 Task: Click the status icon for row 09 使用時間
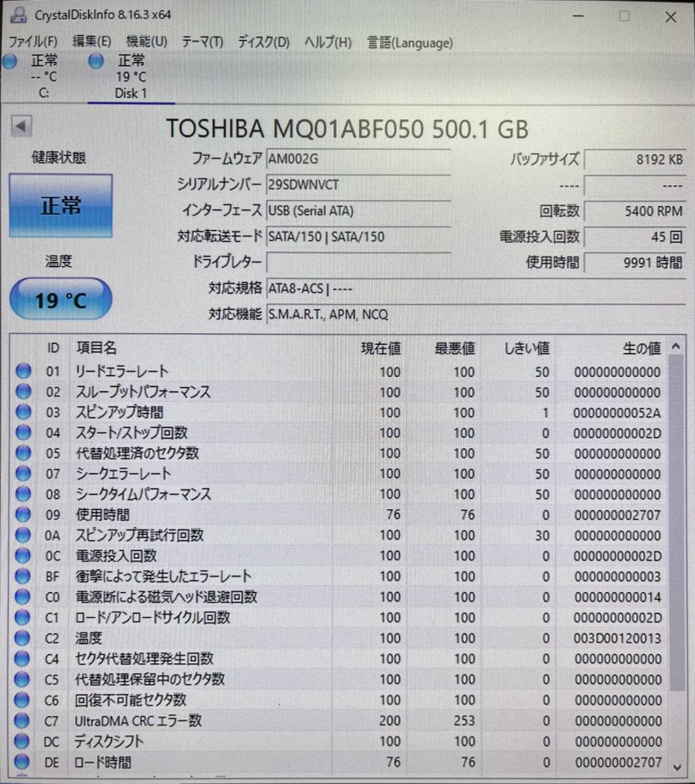coord(24,515)
